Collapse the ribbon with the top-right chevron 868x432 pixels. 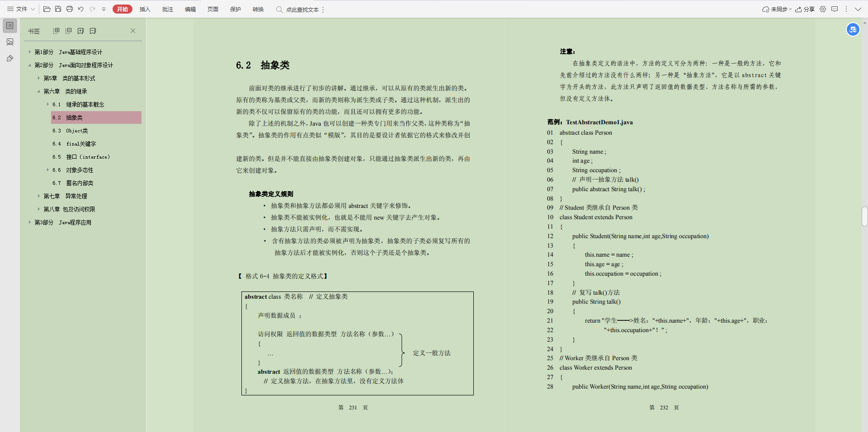pyautogui.click(x=858, y=9)
